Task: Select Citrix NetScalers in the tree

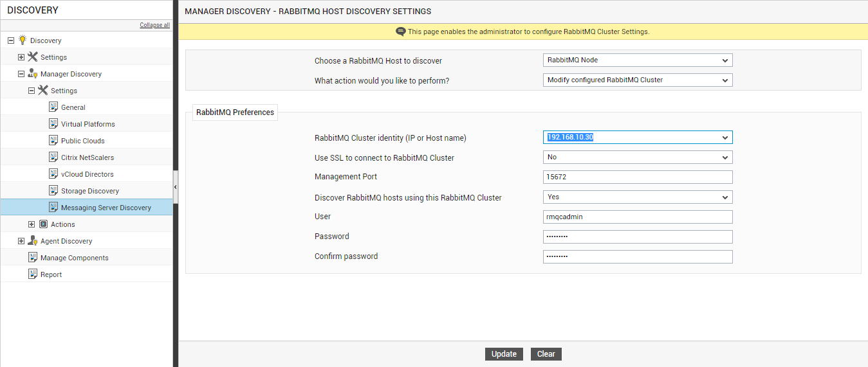Action: pyautogui.click(x=88, y=157)
